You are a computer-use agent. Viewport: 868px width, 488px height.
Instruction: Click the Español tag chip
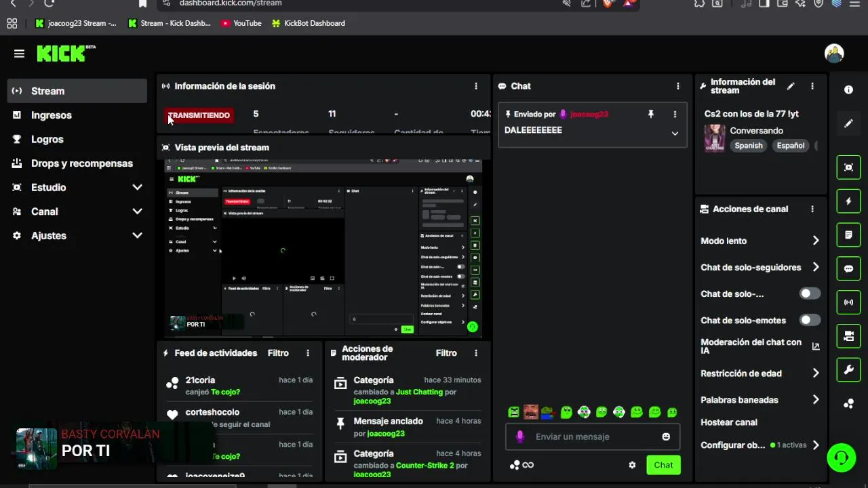(791, 146)
